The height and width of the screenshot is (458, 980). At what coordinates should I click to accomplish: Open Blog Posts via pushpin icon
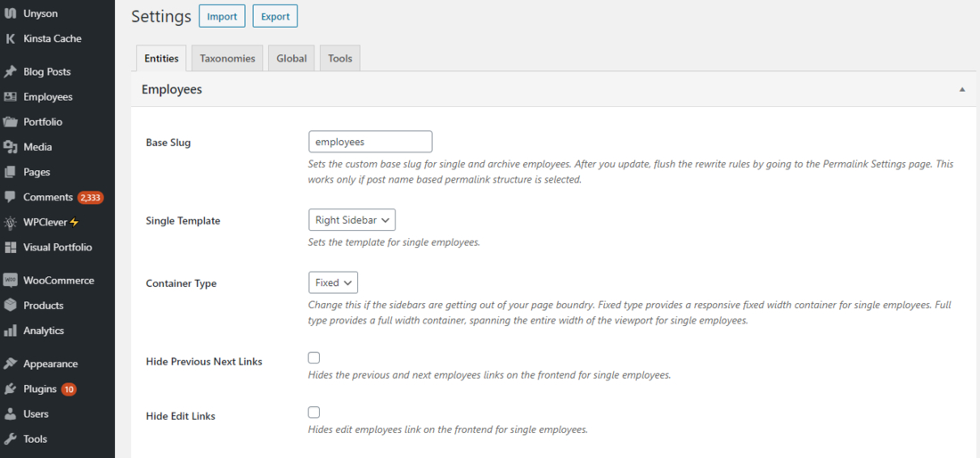11,71
